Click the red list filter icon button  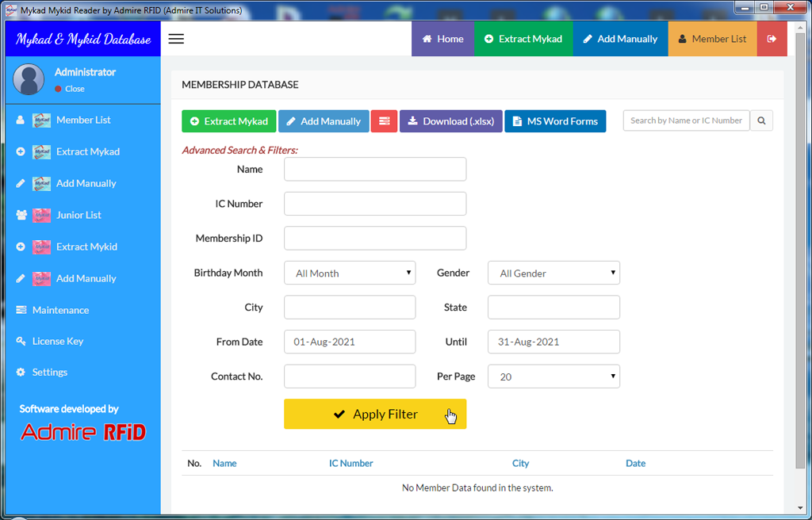tap(384, 121)
